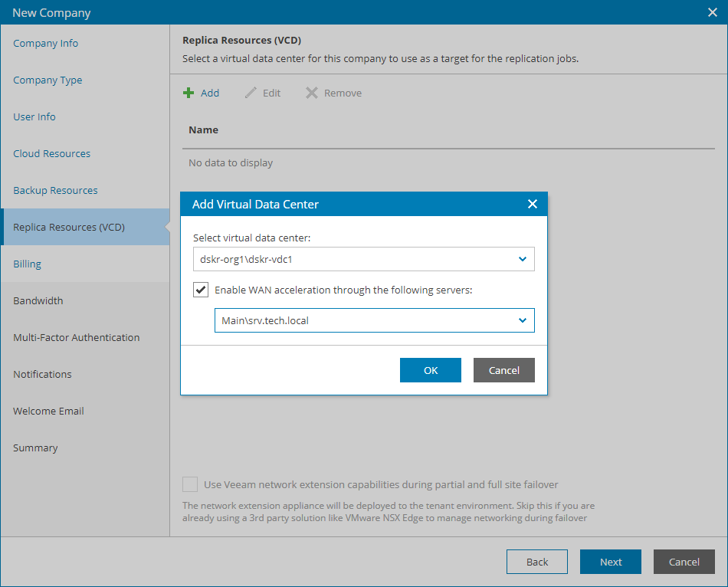Close the New Company wizard window

712,12
